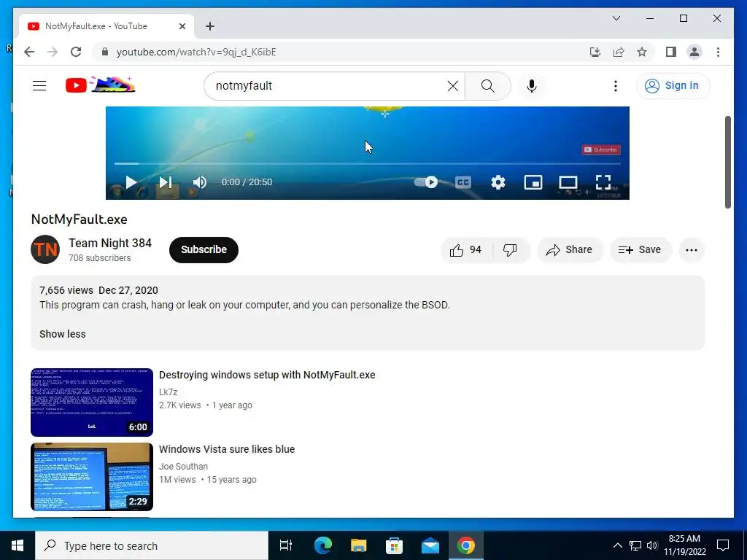Launch Microsoft Edge from taskbar
This screenshot has width=747, height=560.
[x=322, y=545]
